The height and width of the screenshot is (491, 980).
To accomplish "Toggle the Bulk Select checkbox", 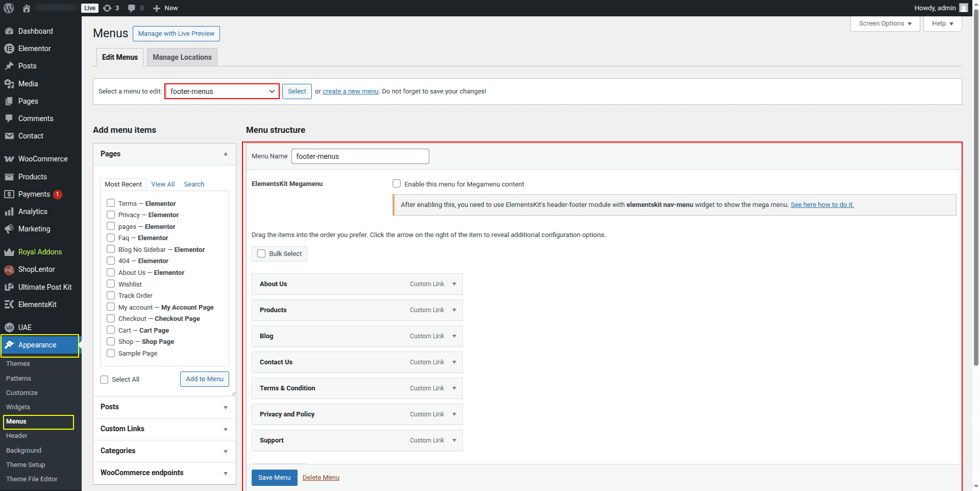I will coord(261,254).
